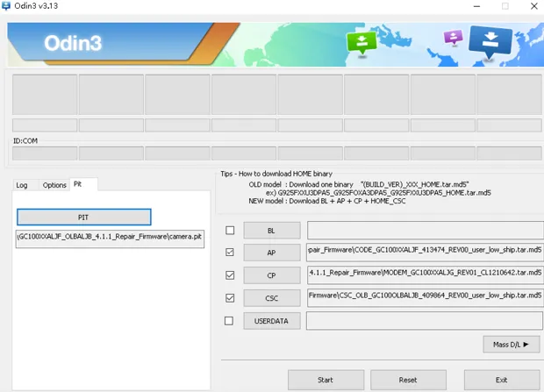This screenshot has width=544, height=392.
Task: Click the empty USERDATA path field
Action: (425, 321)
